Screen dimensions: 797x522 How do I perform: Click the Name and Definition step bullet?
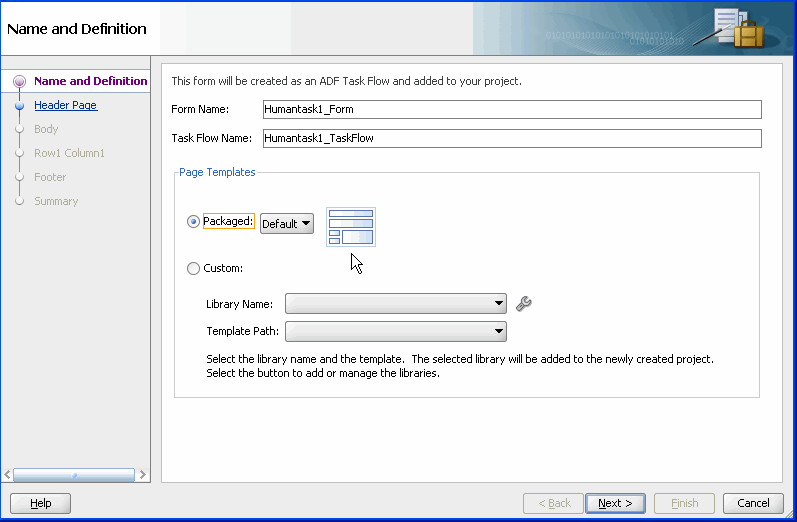19,81
